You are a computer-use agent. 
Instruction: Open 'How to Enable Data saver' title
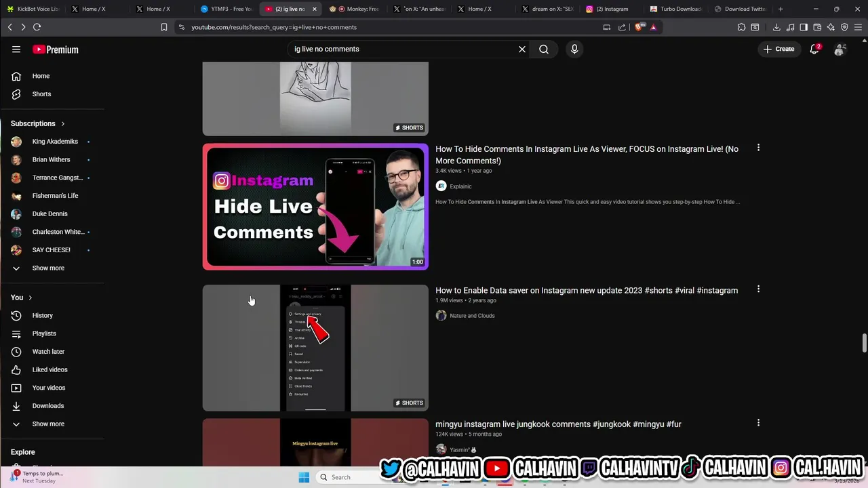[587, 290]
